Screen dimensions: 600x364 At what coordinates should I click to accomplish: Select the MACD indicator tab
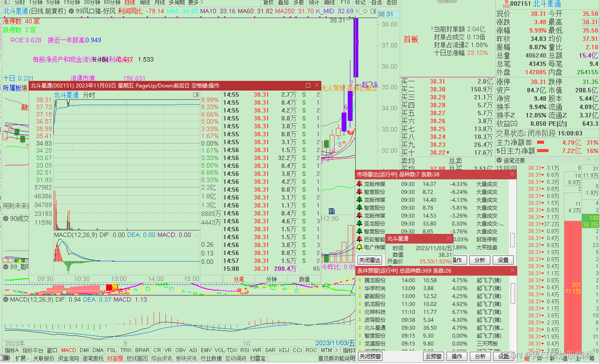click(69, 350)
